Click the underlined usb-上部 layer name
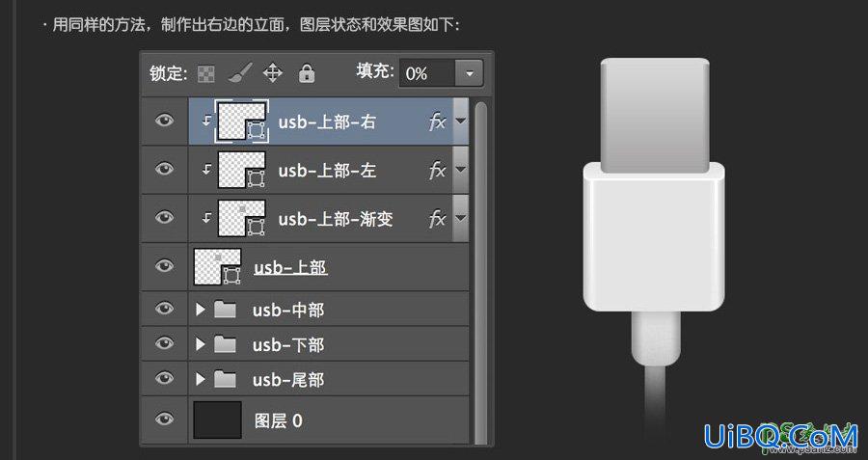This screenshot has width=868, height=460. point(290,267)
